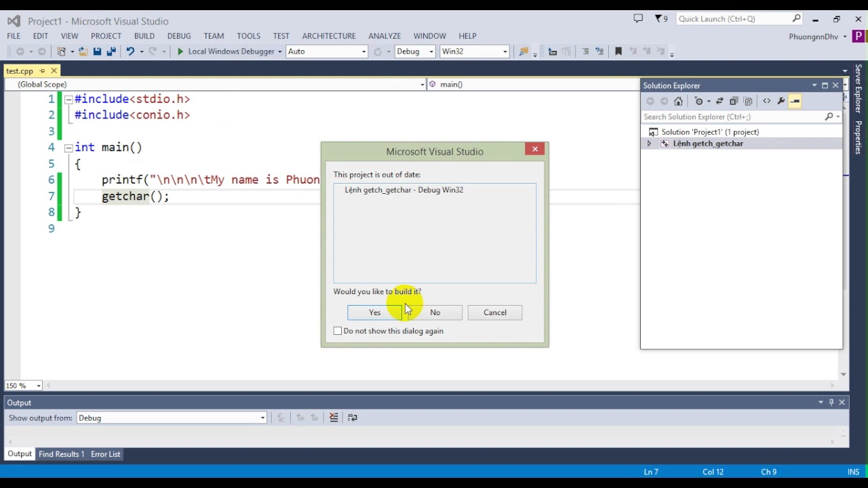Select Solution 'Project1' tree node
Image resolution: width=868 pixels, height=488 pixels.
[x=710, y=132]
